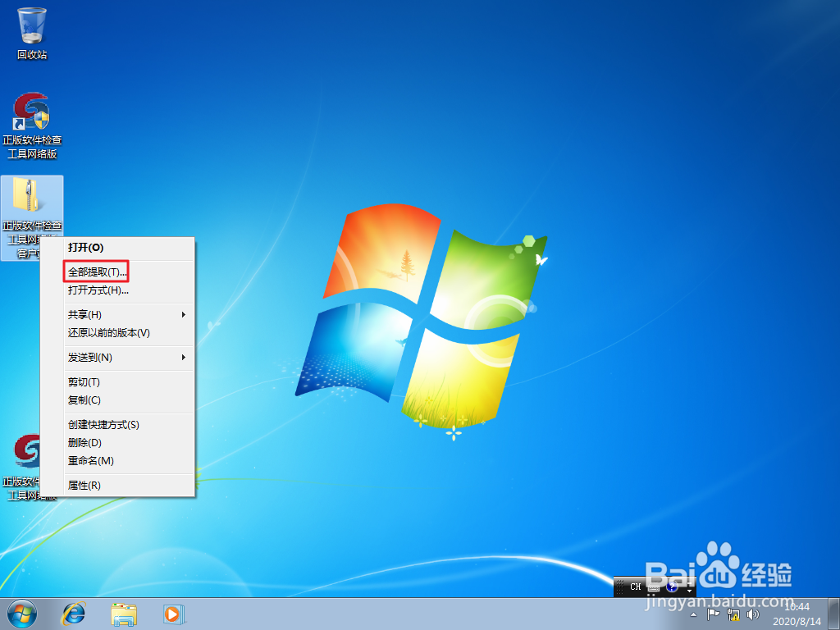
Task: Select the 正版软件检查工具网络版 shortcut with shield
Action: [x=32, y=126]
